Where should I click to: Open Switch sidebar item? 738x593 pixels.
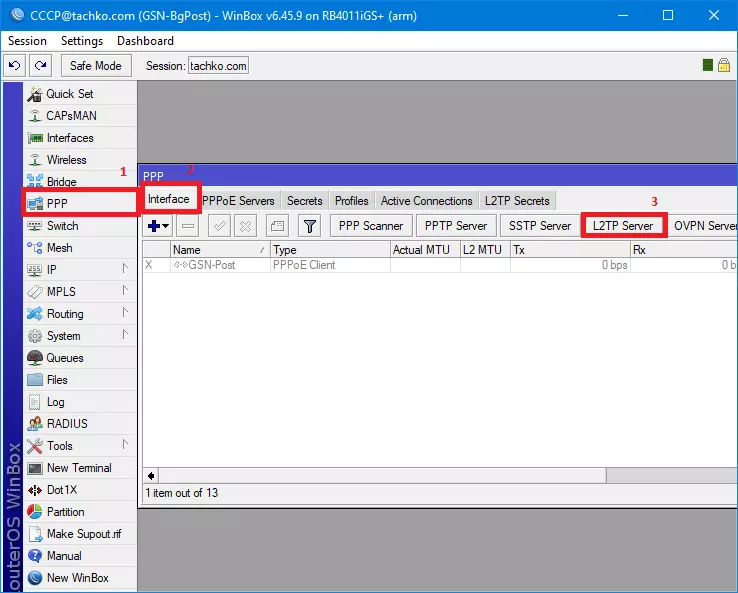[80, 226]
